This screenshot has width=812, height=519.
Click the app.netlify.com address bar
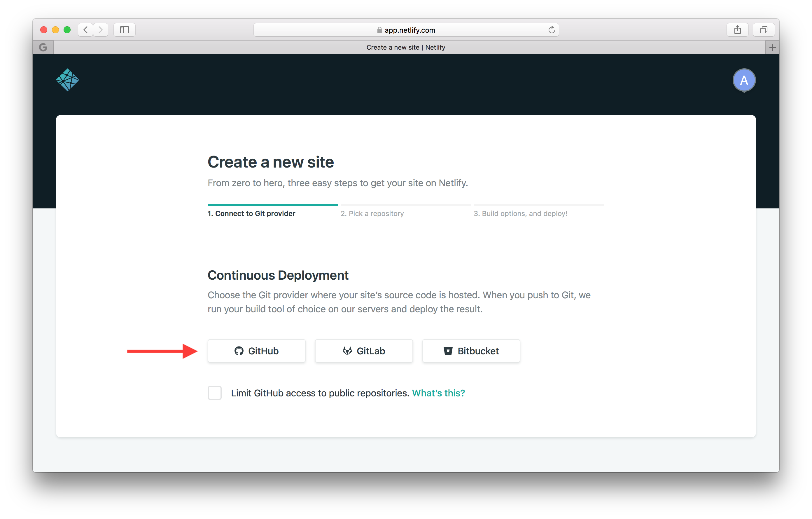pyautogui.click(x=406, y=30)
